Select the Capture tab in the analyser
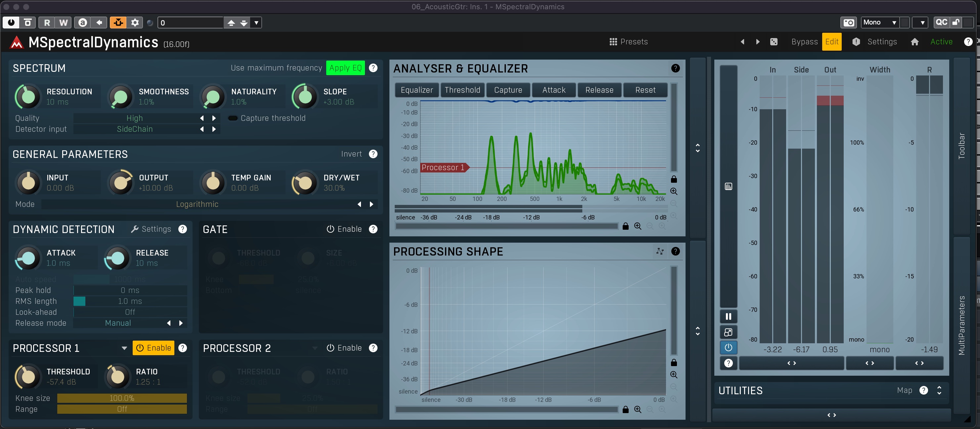 pos(508,90)
